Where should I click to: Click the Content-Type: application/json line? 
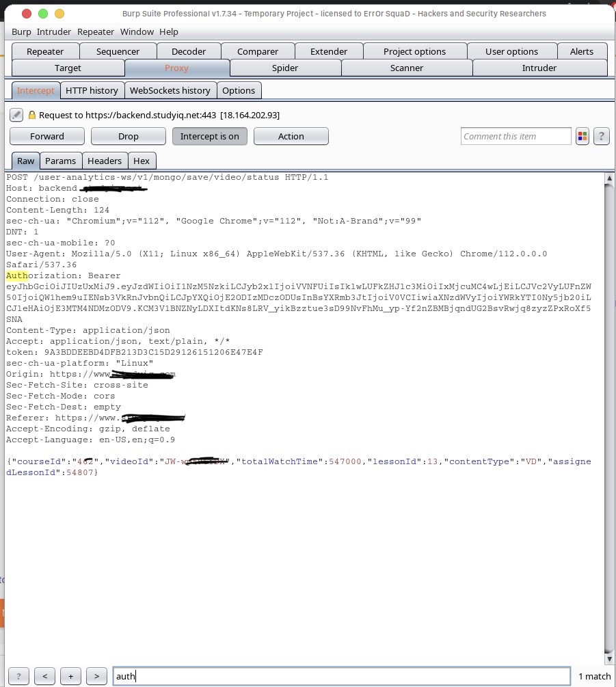click(88, 330)
